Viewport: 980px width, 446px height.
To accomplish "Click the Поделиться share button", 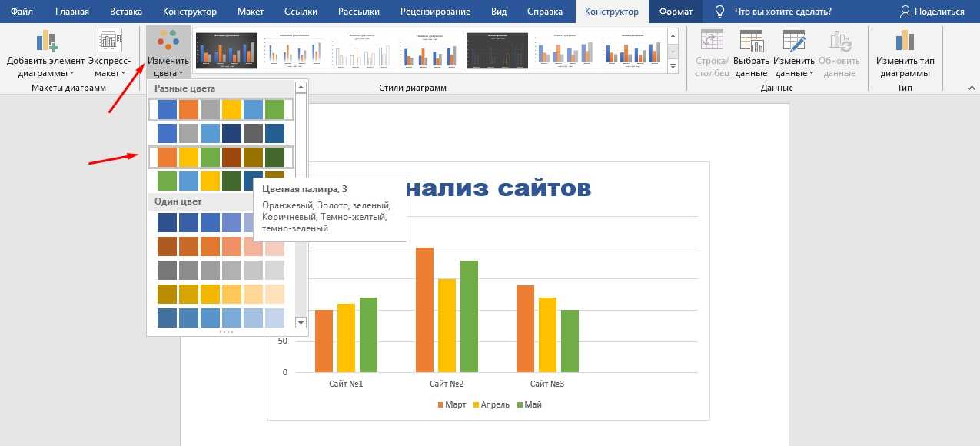I will tap(932, 12).
